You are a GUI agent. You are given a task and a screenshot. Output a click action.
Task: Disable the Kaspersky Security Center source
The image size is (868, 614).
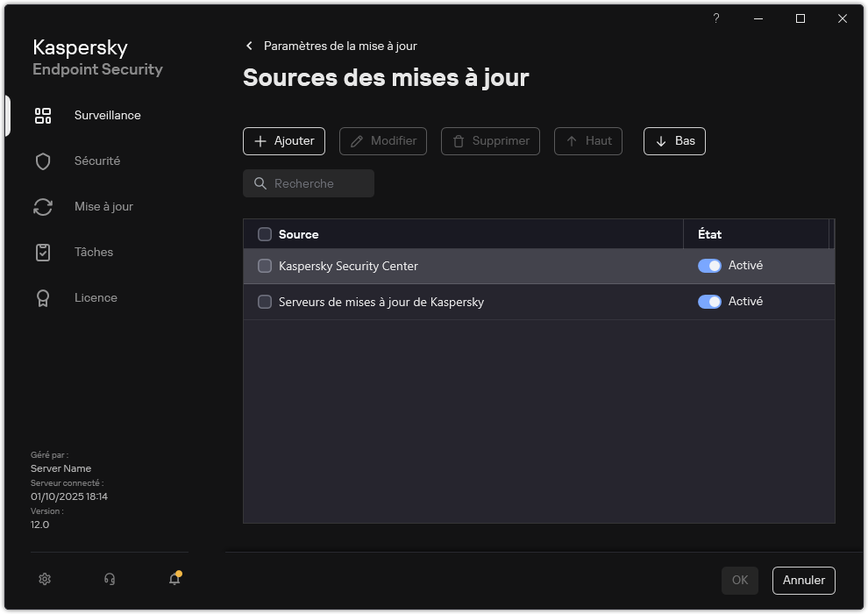click(708, 265)
